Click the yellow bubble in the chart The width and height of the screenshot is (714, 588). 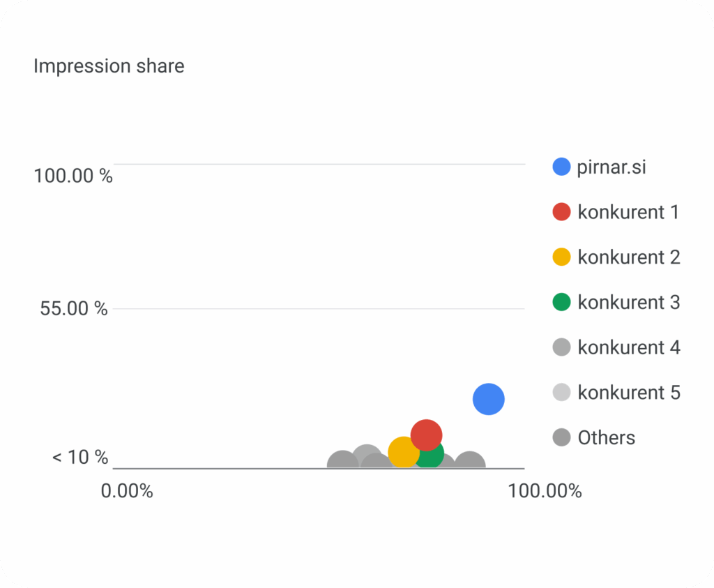pyautogui.click(x=402, y=452)
